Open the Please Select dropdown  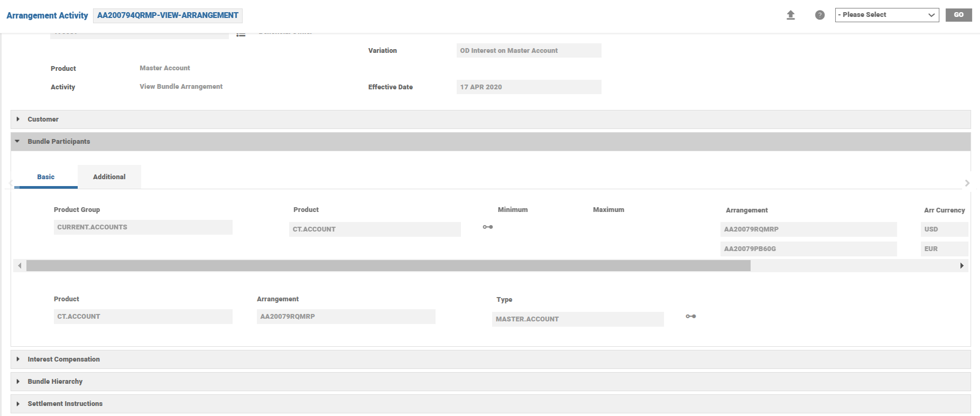click(886, 15)
